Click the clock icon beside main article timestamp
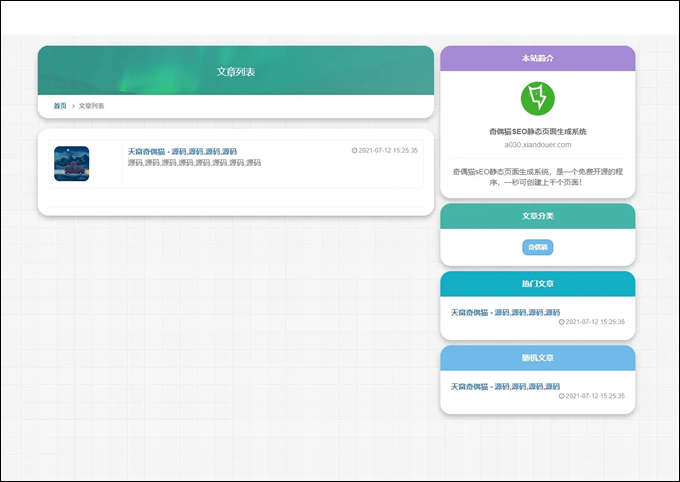This screenshot has height=482, width=680. coord(355,151)
